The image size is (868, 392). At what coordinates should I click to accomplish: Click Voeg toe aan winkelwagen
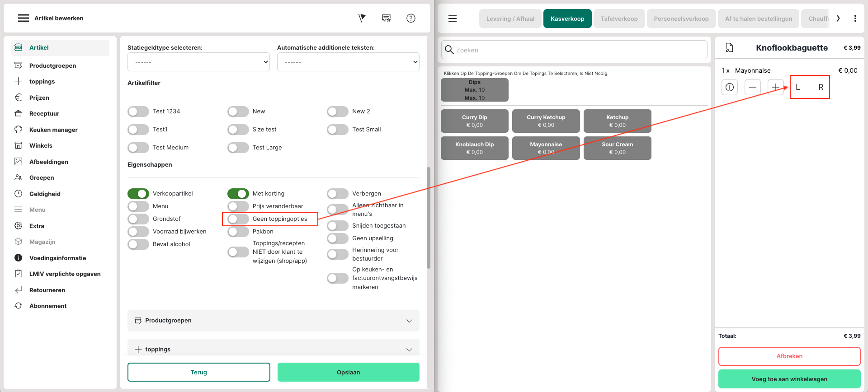789,379
